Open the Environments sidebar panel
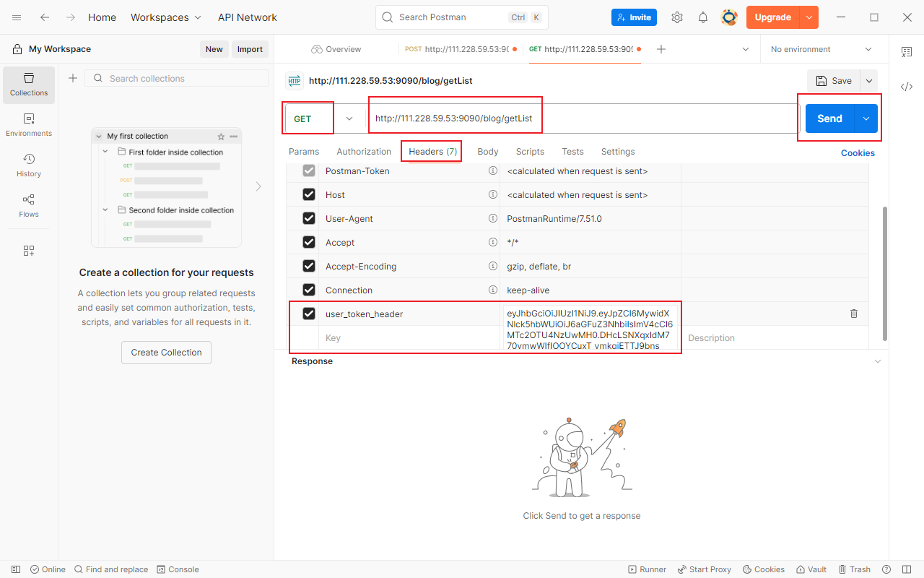Viewport: 924px width, 578px height. click(x=29, y=125)
